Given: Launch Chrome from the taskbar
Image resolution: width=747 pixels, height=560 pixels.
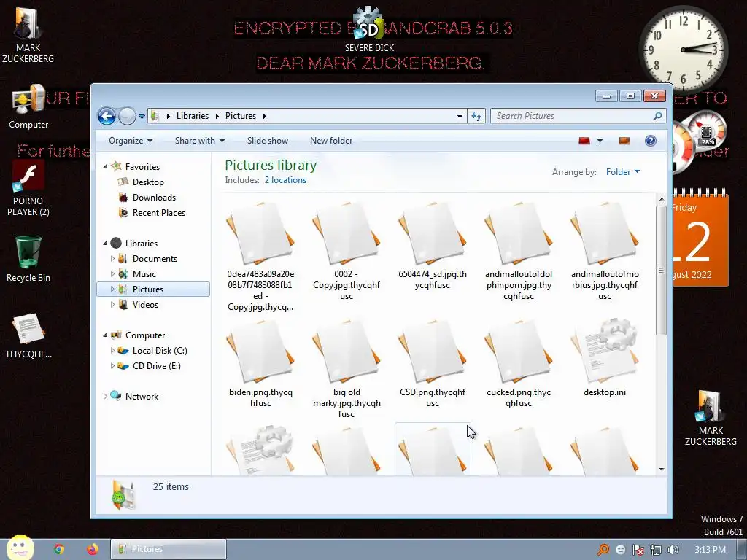Looking at the screenshot, I should point(59,549).
